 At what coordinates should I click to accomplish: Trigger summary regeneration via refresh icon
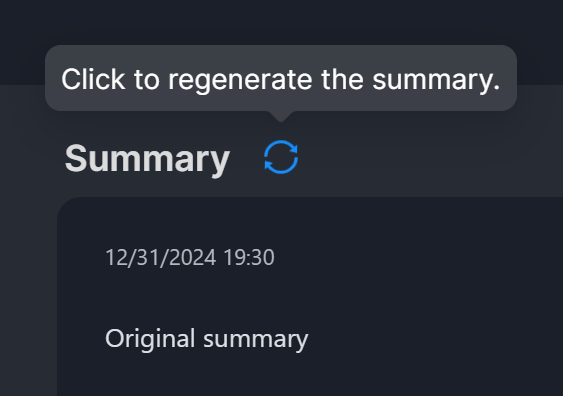281,157
